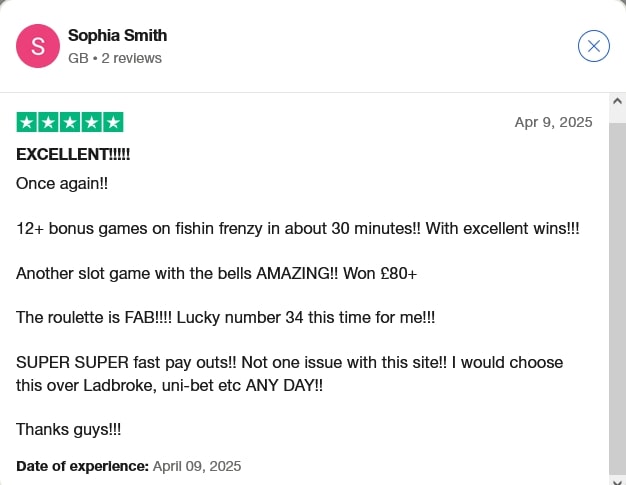Select the fourth green rating star
Viewport: 626px width, 485px height.
click(91, 123)
